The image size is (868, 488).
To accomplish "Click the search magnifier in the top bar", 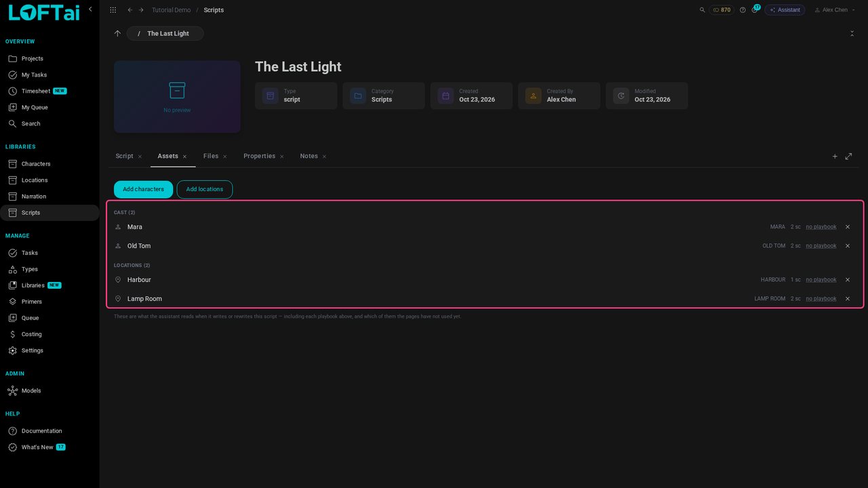I will 702,10.
